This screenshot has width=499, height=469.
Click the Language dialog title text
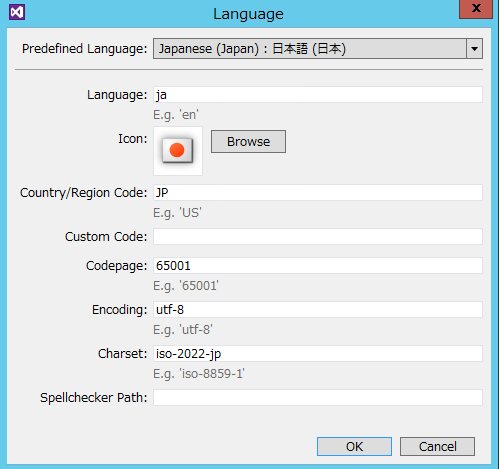[x=248, y=14]
